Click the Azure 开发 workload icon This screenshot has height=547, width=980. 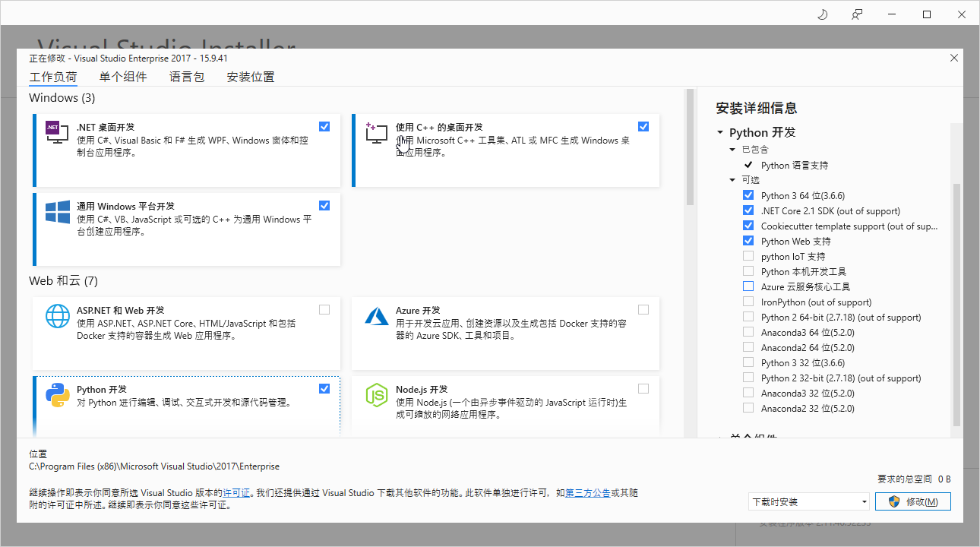tap(377, 316)
